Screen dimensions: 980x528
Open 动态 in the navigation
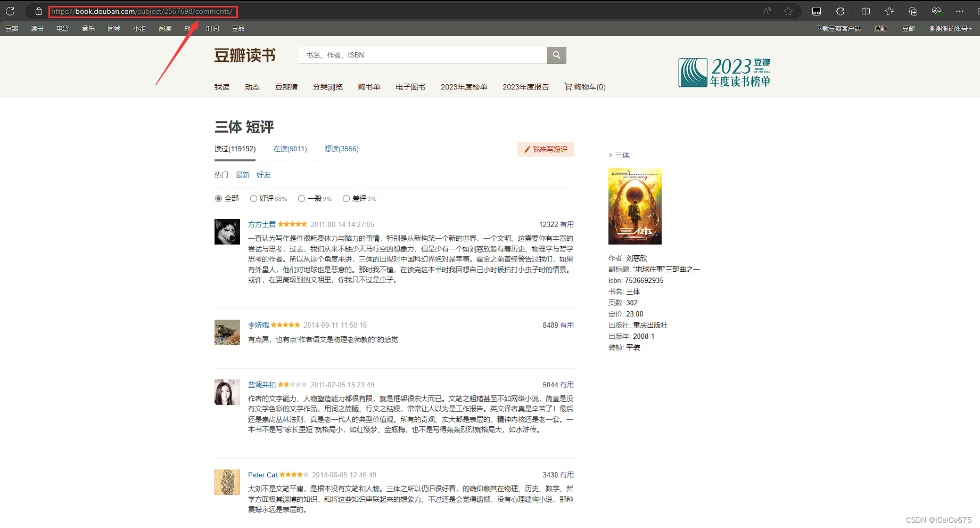tap(252, 87)
